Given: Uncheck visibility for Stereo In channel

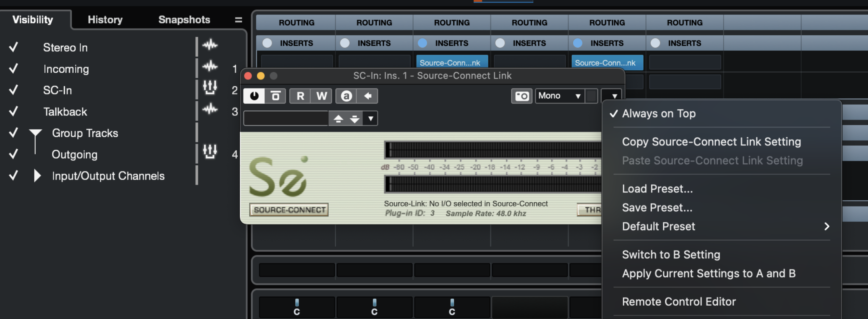Looking at the screenshot, I should (13, 47).
